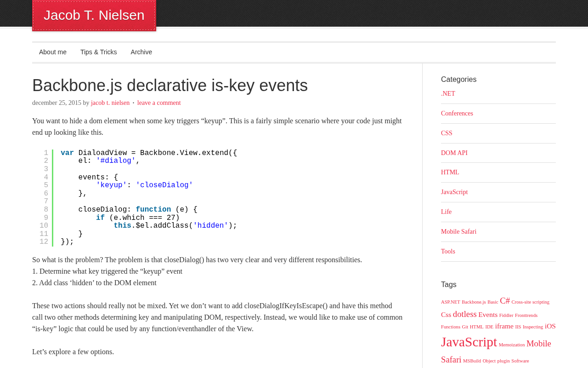
Task: Open the DOM API category
Action: click(454, 153)
